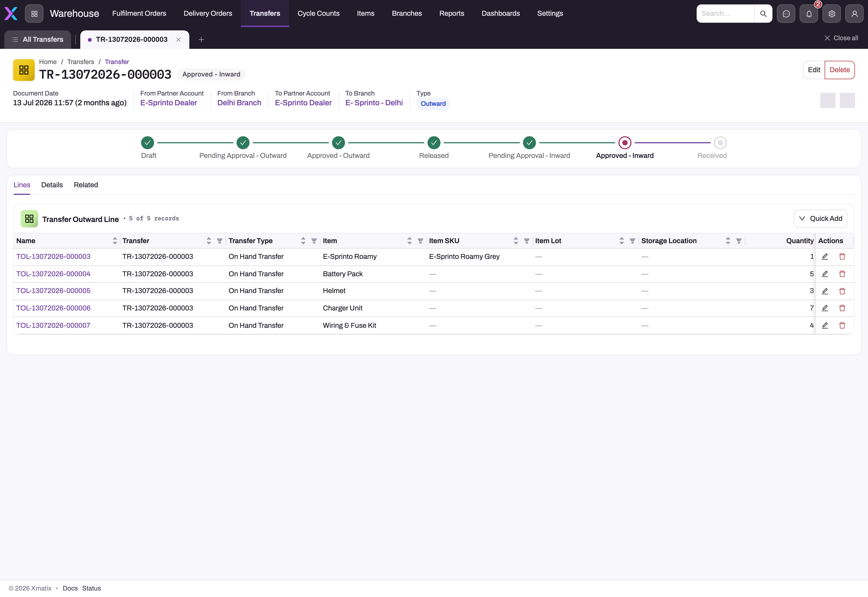
Task: Edit the Wiring & Fuse Kit line
Action: [x=825, y=325]
